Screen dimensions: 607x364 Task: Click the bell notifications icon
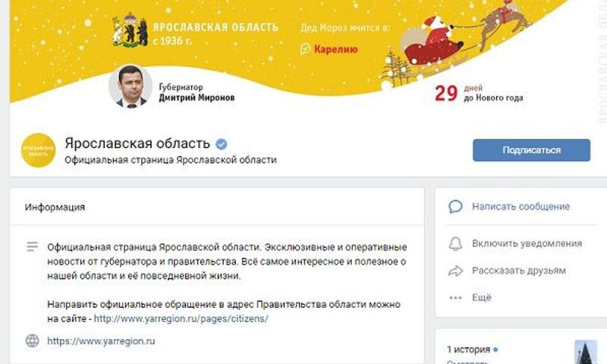[455, 243]
